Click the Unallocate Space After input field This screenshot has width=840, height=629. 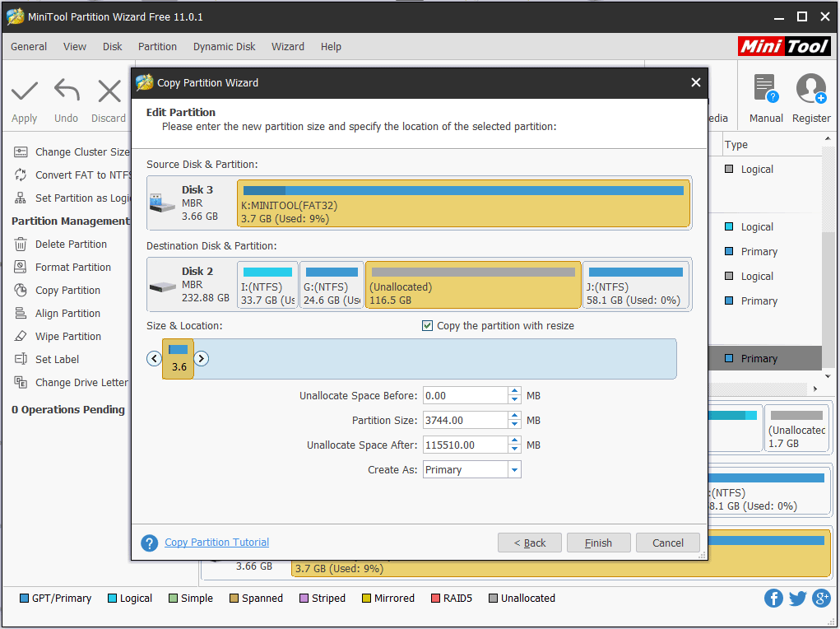[465, 445]
